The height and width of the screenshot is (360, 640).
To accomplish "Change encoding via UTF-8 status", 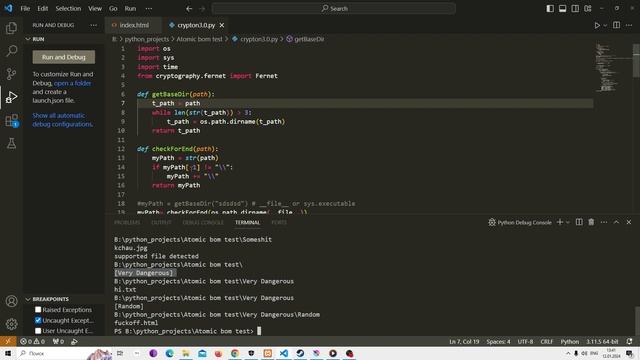I will tap(525, 341).
